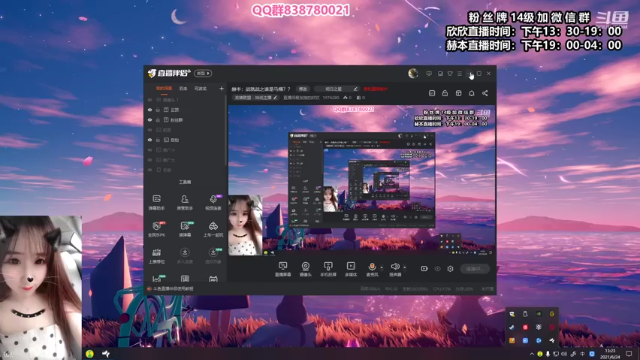Image resolution: width=640 pixels, height=360 pixels.
Task: Open the message bubble icon in the title bar
Action: point(429,73)
